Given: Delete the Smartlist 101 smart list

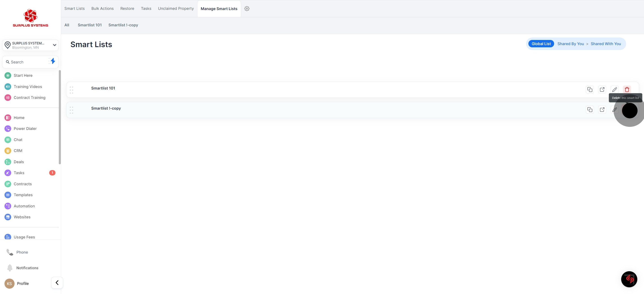Looking at the screenshot, I should (627, 89).
